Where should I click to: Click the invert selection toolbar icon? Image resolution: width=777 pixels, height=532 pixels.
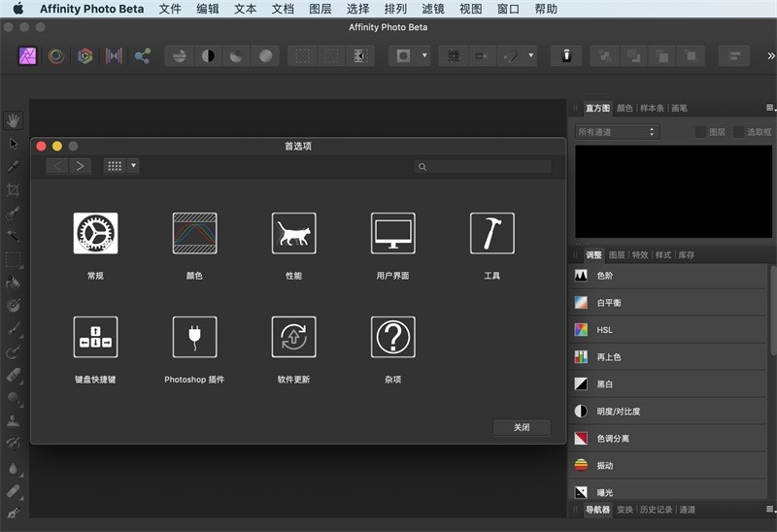pyautogui.click(x=360, y=56)
